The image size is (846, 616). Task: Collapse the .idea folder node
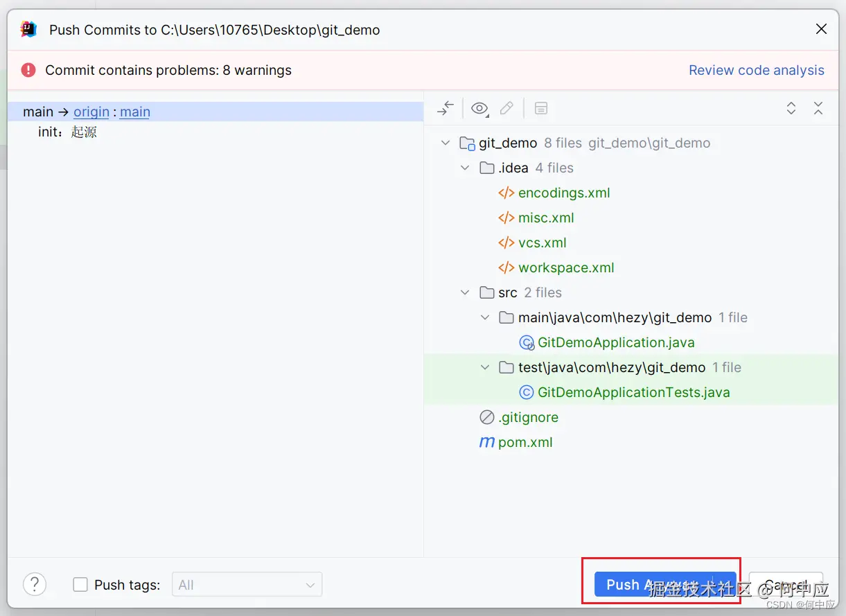[x=465, y=168]
